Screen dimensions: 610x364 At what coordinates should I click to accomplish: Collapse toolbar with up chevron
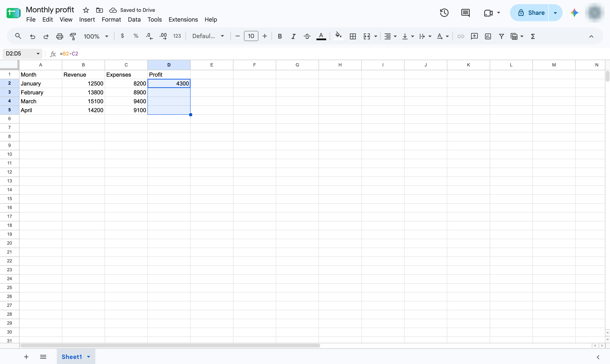click(x=591, y=36)
